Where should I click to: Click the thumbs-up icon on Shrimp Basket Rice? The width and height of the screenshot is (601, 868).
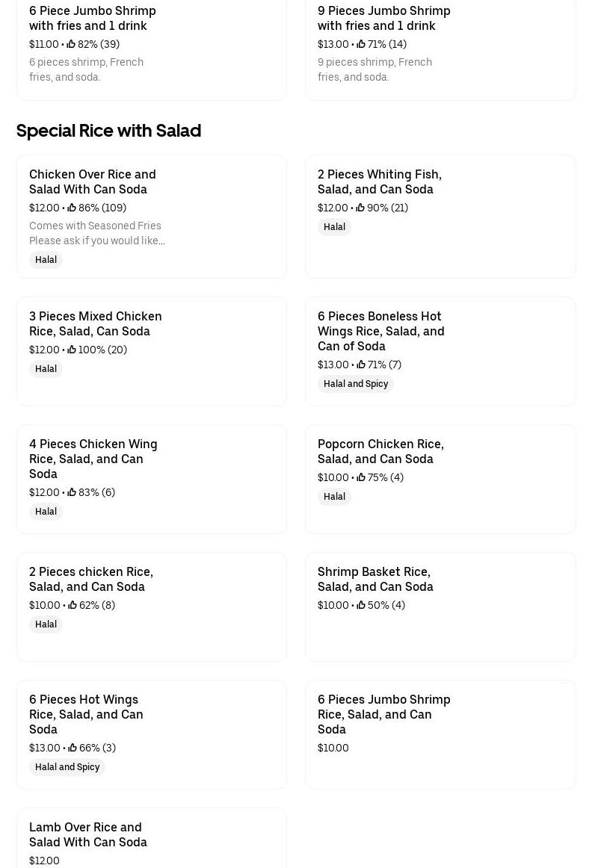click(361, 605)
